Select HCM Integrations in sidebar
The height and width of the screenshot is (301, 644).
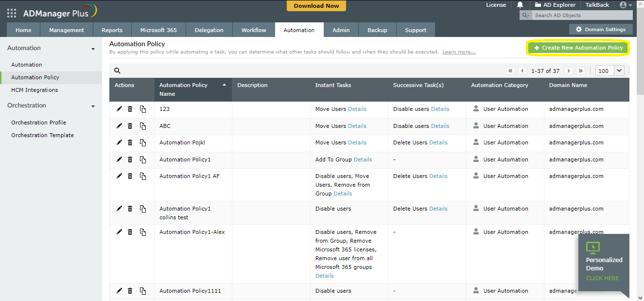tap(35, 90)
